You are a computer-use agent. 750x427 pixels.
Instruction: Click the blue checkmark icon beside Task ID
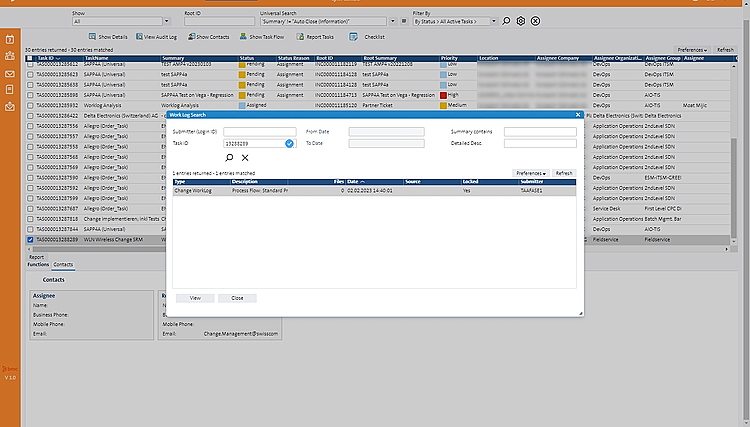tap(289, 144)
